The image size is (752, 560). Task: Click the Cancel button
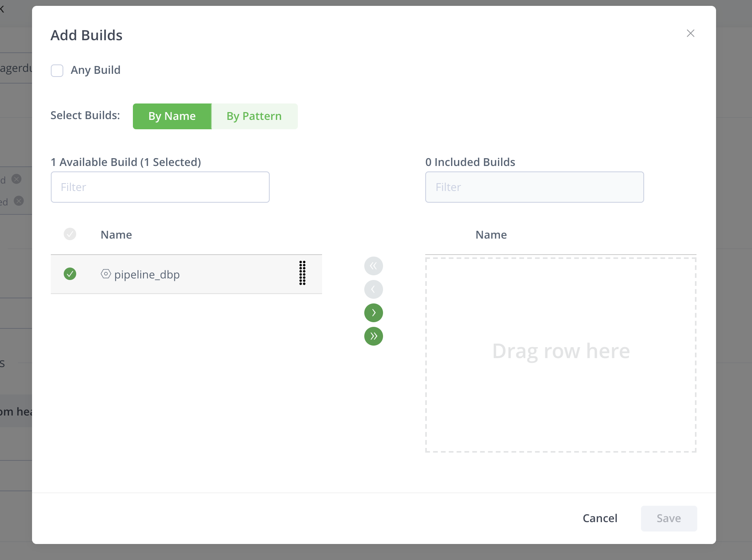click(600, 518)
